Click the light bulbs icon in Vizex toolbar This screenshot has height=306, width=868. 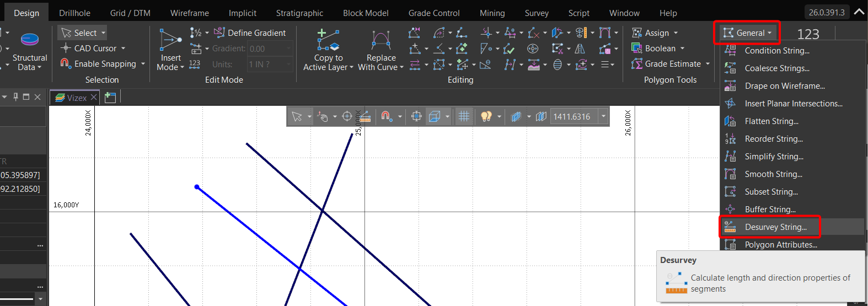click(486, 116)
